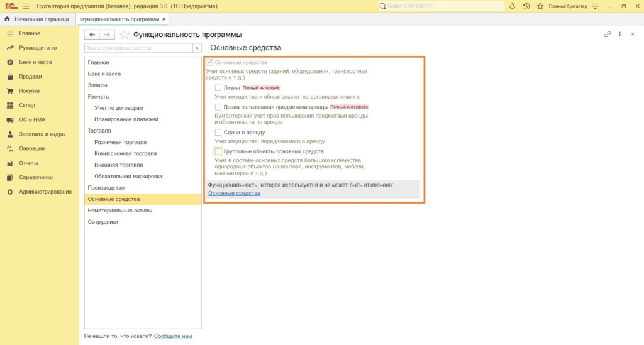Open the history clock icon
Image resolution: width=644 pixels, height=345 pixels.
526,6
